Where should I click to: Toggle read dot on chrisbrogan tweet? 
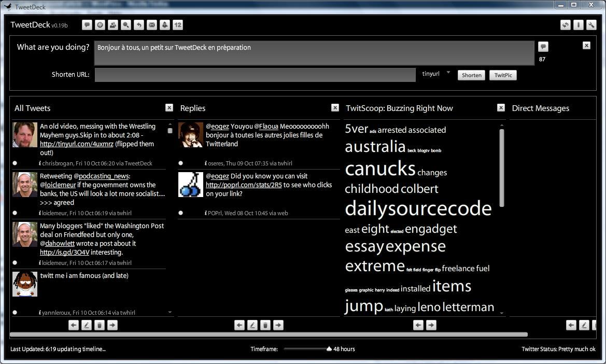[15, 163]
